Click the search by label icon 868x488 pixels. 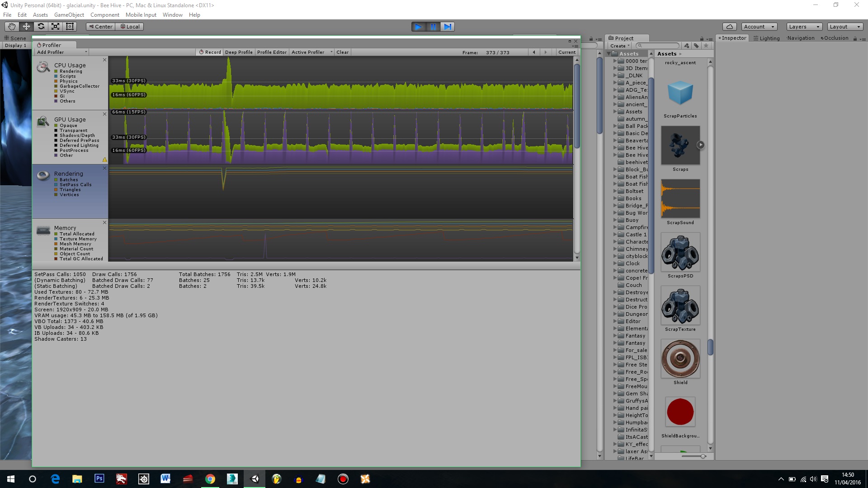[x=696, y=46]
